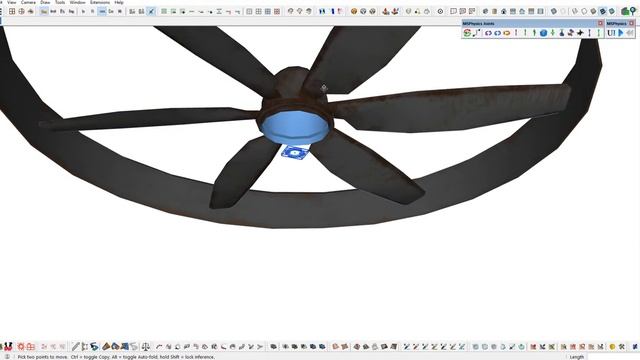Open the Help menu
This screenshot has width=640, height=360.
[119, 2]
